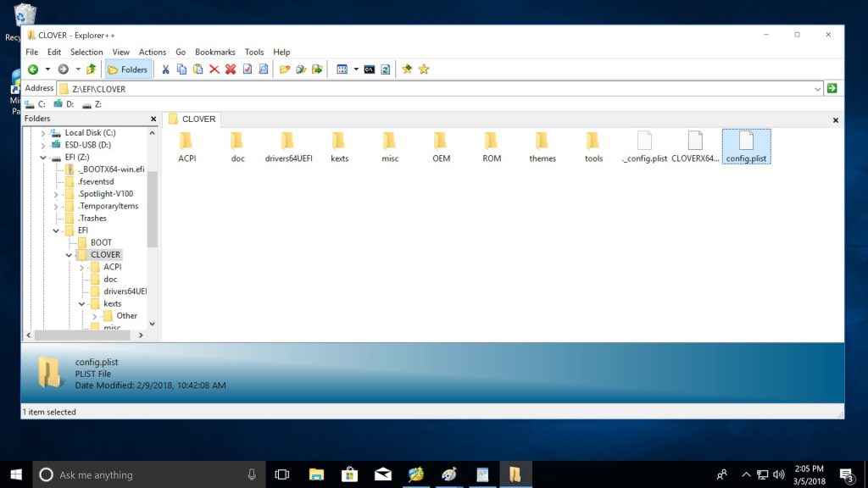
Task: Click the green Back navigation arrow
Action: click(33, 69)
